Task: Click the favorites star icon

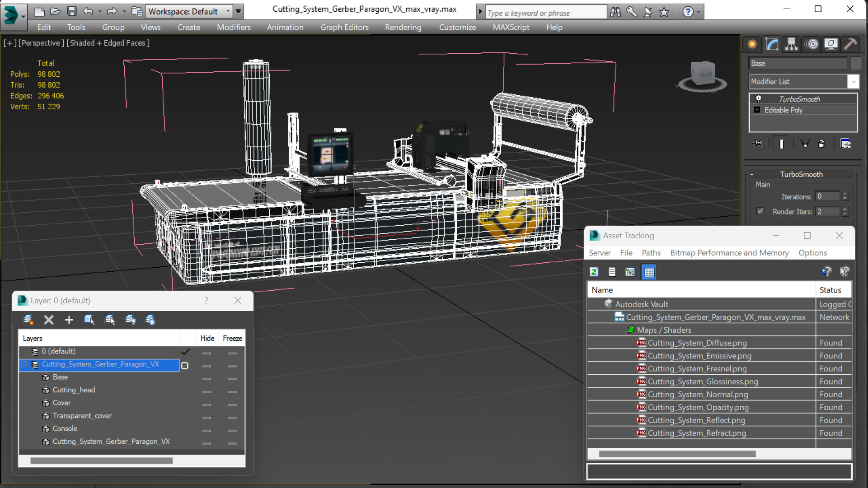Action: pos(664,12)
